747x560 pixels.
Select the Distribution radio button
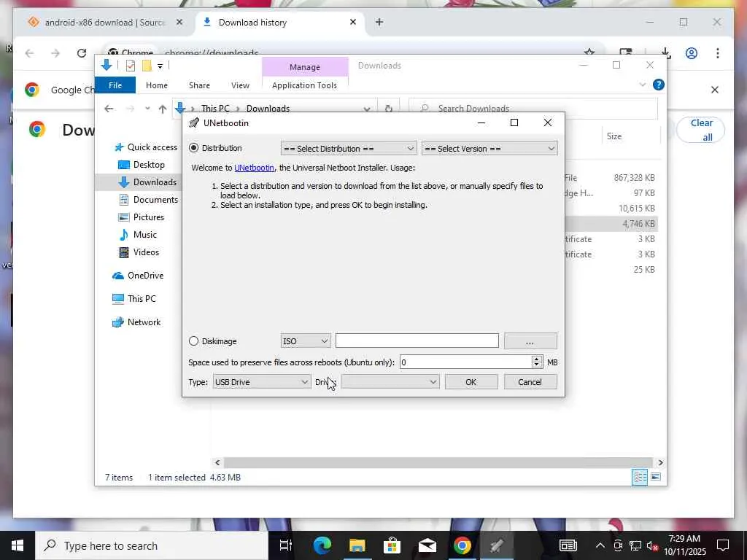[193, 148]
